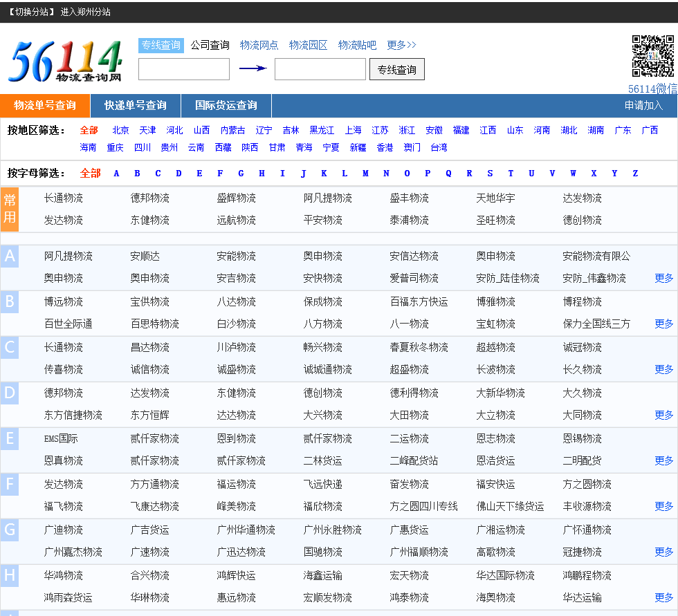Open the 物流网点 tab
The width and height of the screenshot is (678, 616).
(259, 45)
